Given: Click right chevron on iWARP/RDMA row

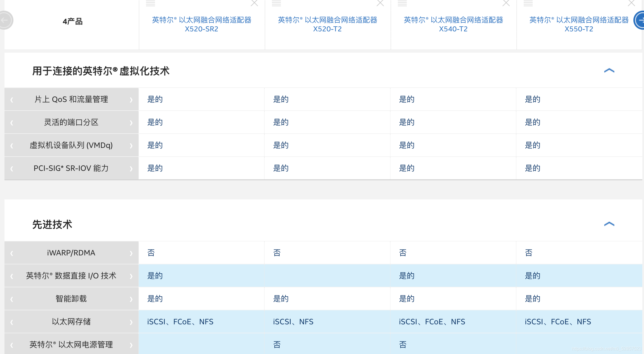Looking at the screenshot, I should pyautogui.click(x=131, y=253).
